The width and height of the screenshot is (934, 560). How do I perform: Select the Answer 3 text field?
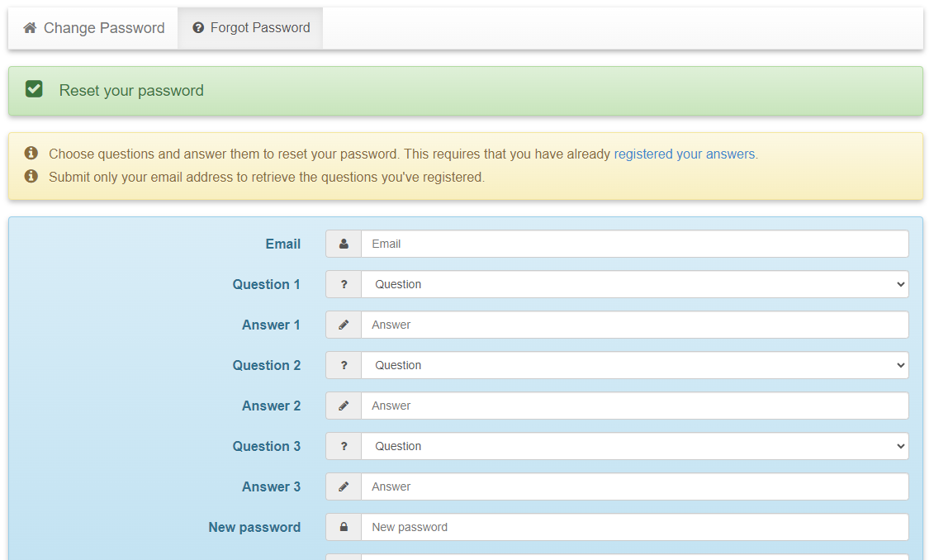(x=634, y=486)
